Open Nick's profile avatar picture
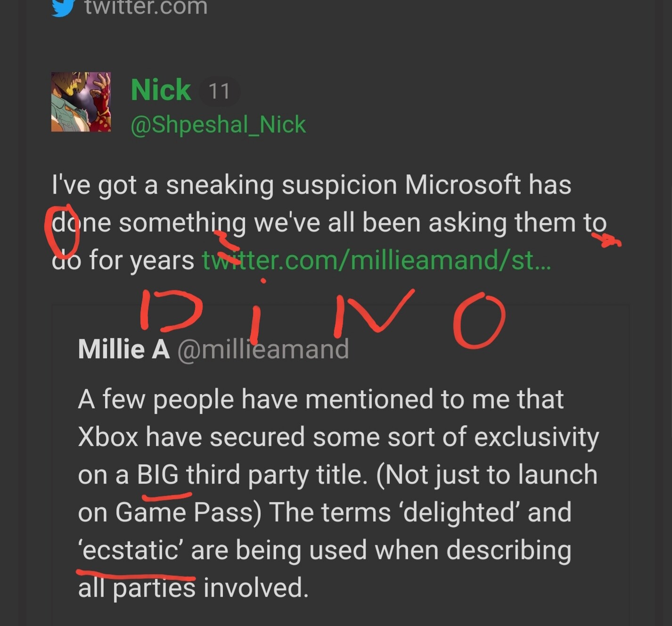672x626 pixels. click(81, 102)
